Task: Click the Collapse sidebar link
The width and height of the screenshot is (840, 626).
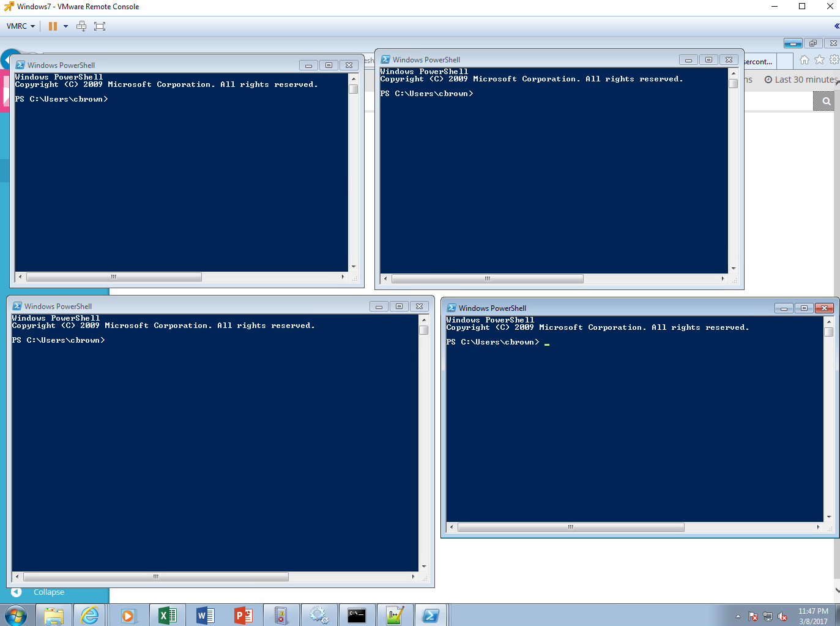Action: 49,592
